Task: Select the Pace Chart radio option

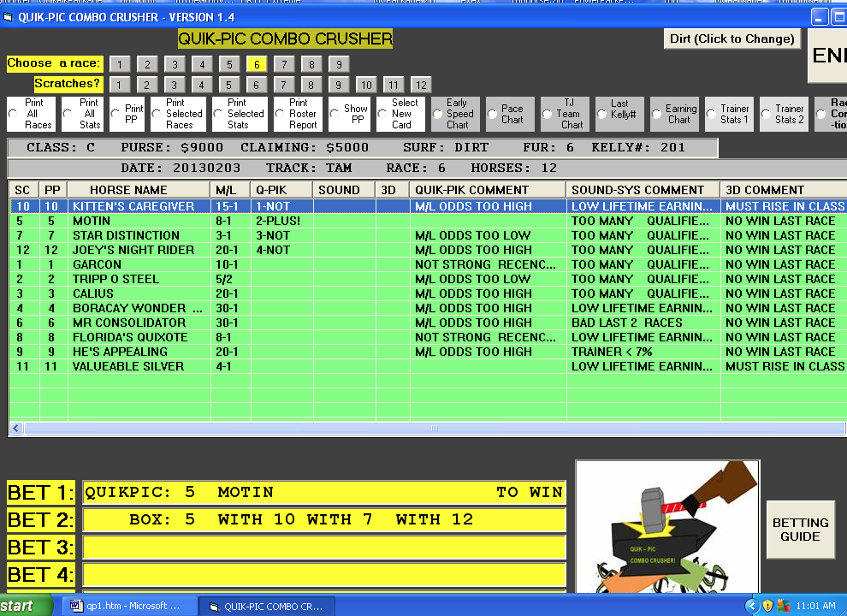Action: click(493, 114)
